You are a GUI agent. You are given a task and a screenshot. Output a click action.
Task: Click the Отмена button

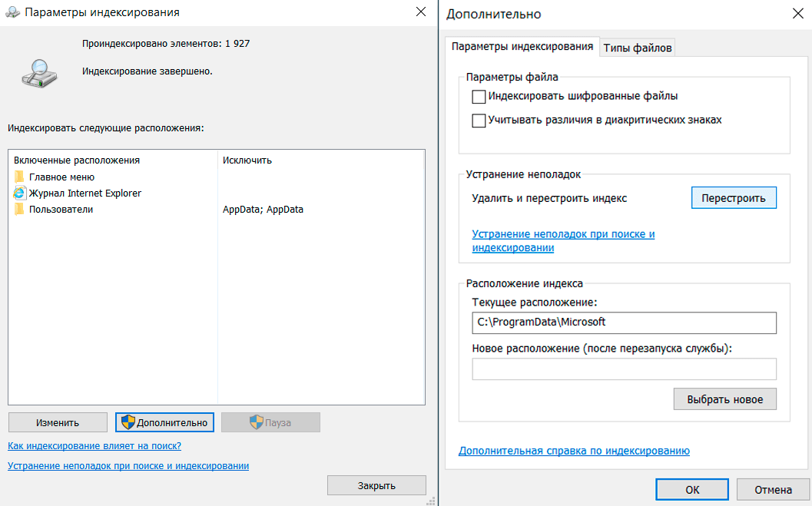click(x=773, y=489)
